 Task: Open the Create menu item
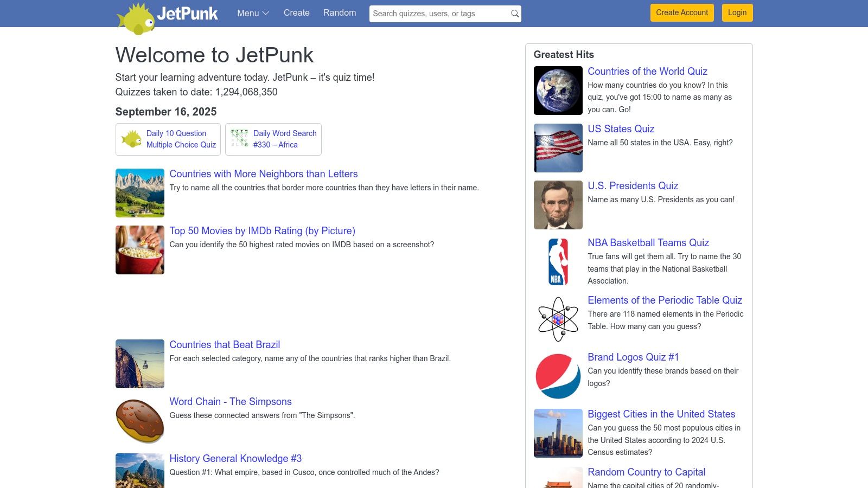tap(296, 13)
